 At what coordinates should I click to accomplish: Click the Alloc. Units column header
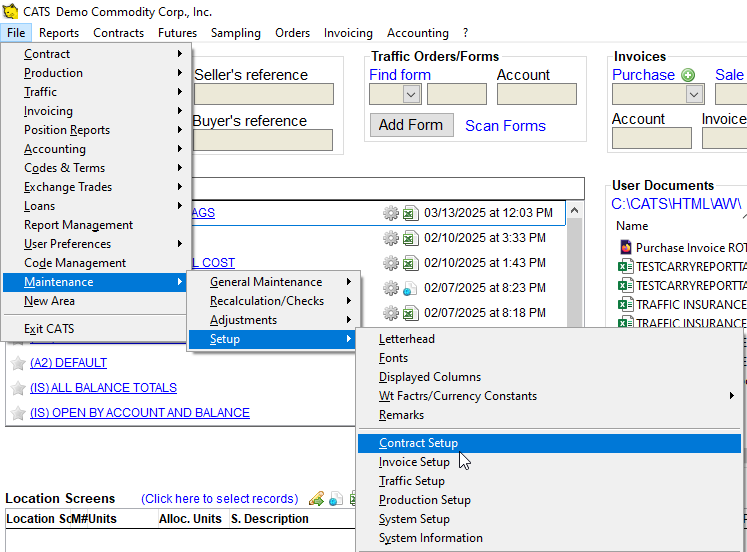190,519
